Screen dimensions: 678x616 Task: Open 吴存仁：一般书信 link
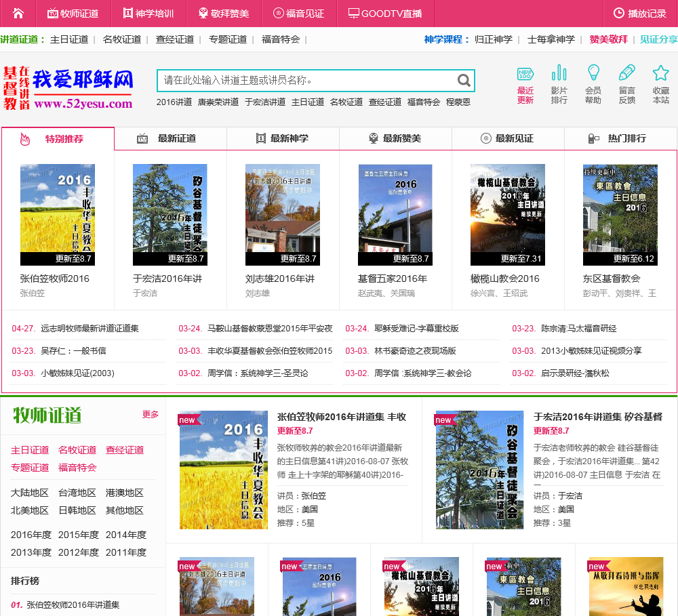(73, 351)
